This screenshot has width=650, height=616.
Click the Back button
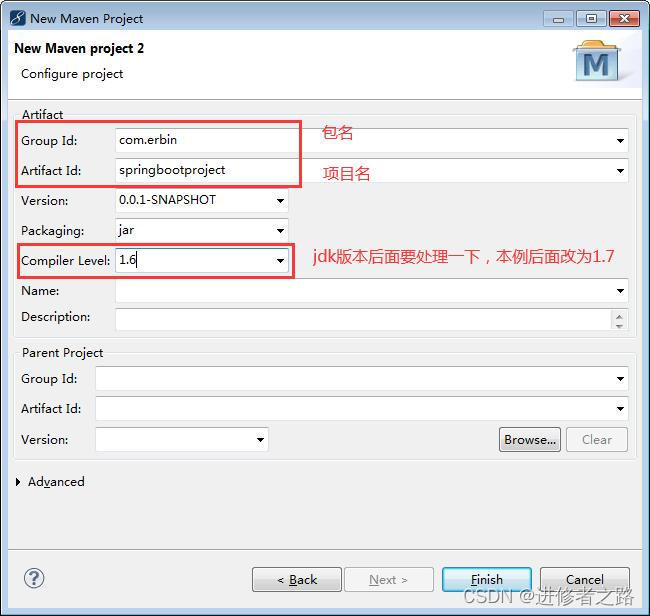pos(297,580)
